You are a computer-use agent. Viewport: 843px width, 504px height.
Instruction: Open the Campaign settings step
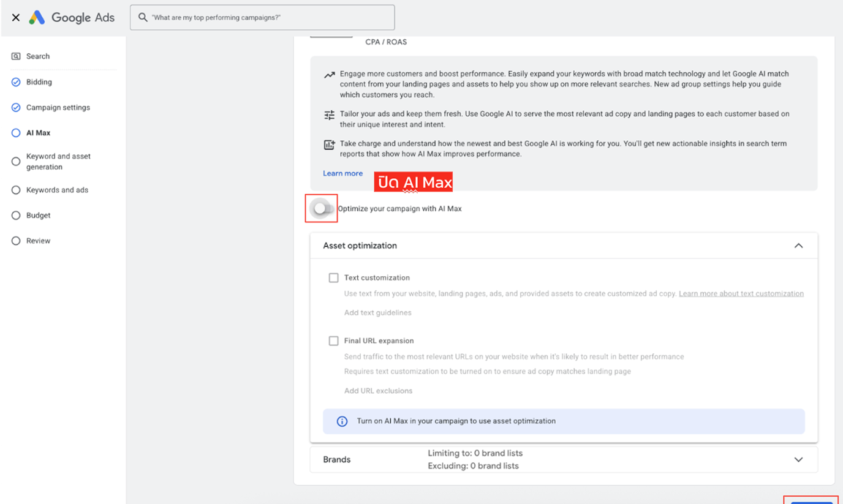pos(58,107)
